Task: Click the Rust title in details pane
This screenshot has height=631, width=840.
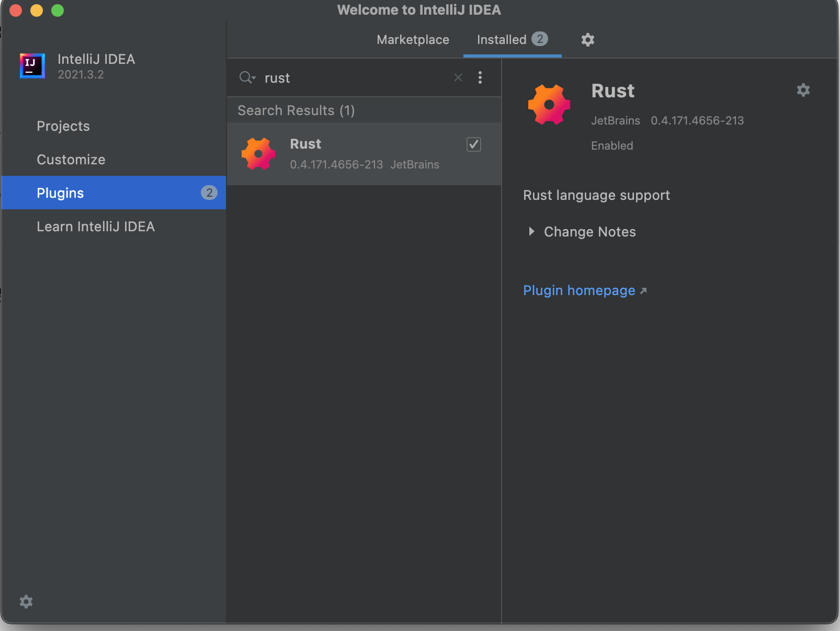Action: [x=613, y=91]
